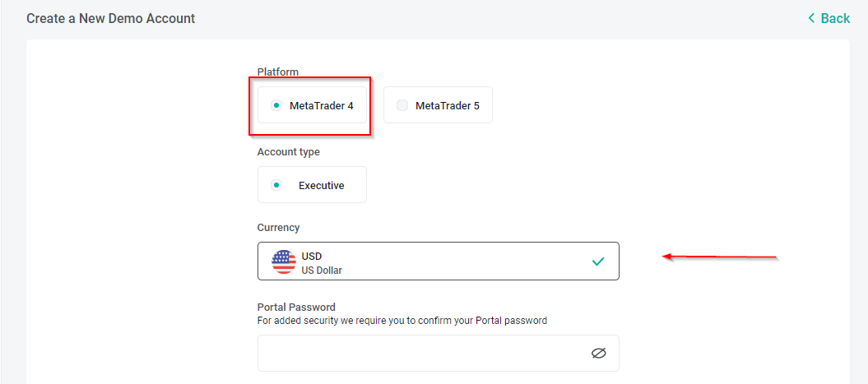This screenshot has width=868, height=384.
Task: Focus the Portal Password input field
Action: click(439, 353)
